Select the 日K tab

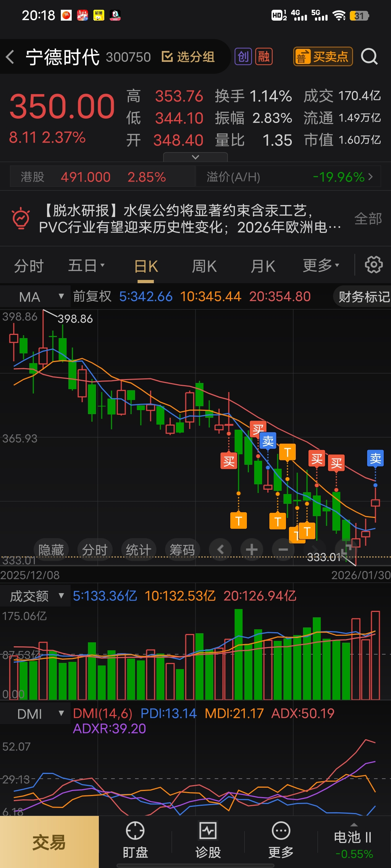pyautogui.click(x=146, y=267)
